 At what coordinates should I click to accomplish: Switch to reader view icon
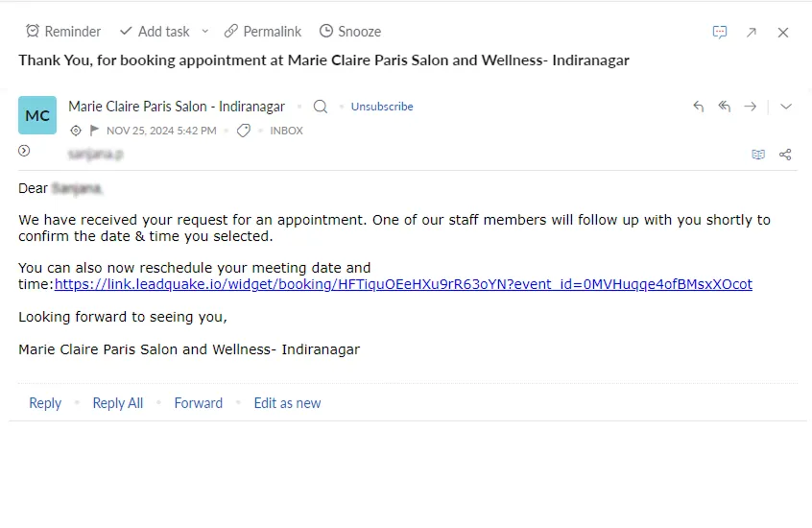tap(758, 155)
